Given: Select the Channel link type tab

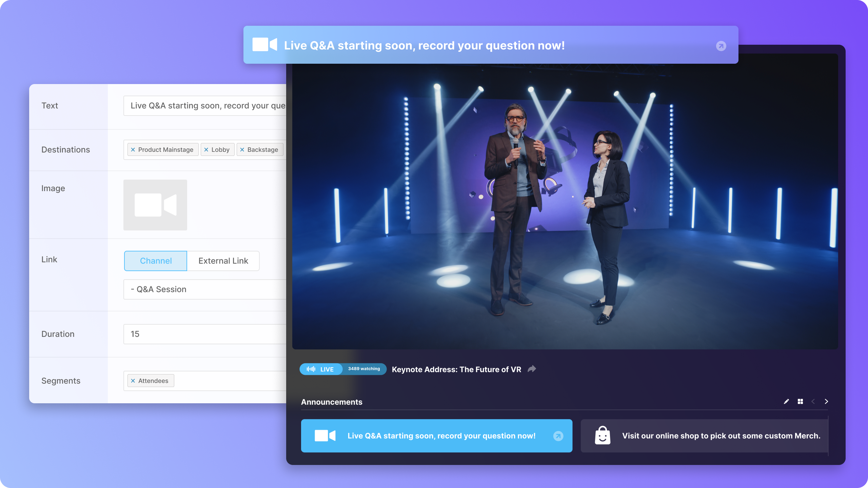Looking at the screenshot, I should pyautogui.click(x=156, y=261).
